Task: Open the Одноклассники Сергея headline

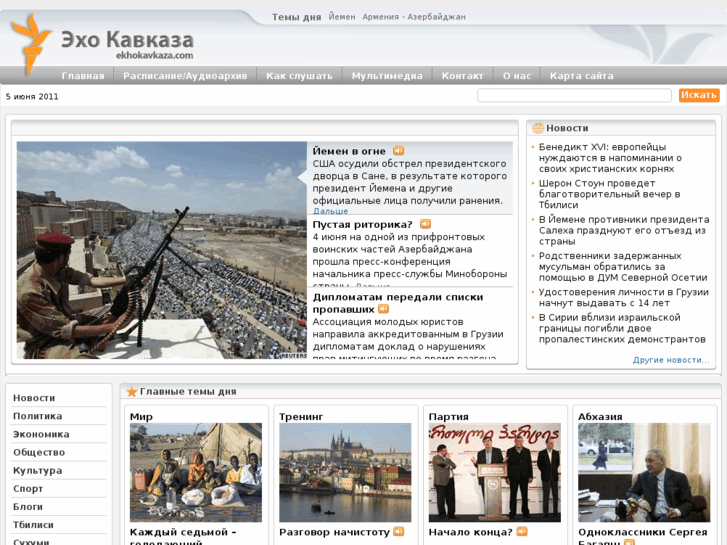Action: pyautogui.click(x=643, y=537)
